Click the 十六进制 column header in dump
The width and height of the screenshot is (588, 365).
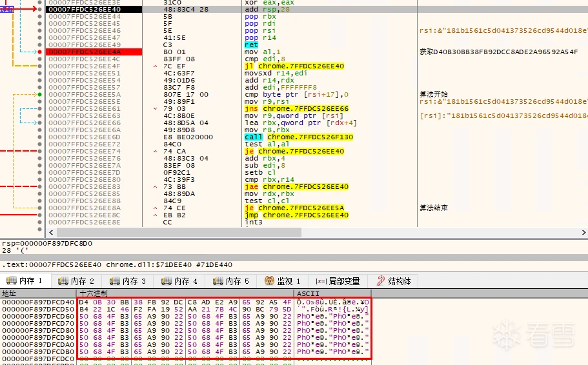tap(186, 293)
